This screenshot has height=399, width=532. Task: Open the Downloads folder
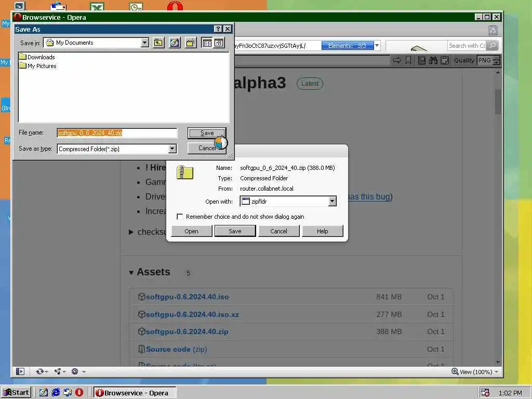37,57
